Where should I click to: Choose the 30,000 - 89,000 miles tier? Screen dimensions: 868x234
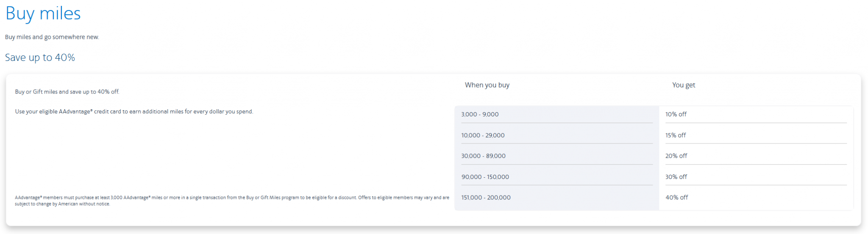click(483, 156)
